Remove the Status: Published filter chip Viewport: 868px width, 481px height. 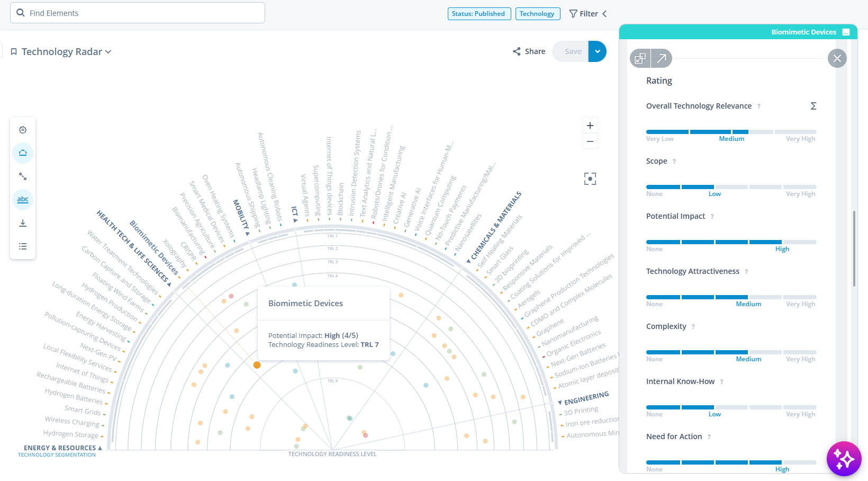pos(479,14)
